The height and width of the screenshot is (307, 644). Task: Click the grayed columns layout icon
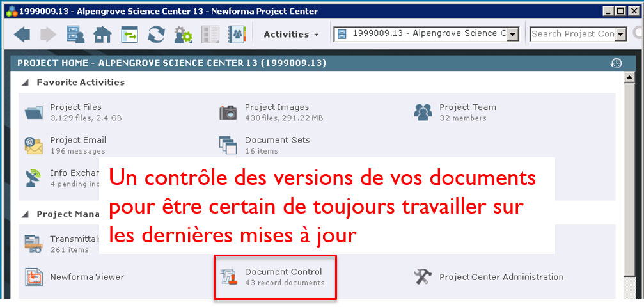[210, 35]
